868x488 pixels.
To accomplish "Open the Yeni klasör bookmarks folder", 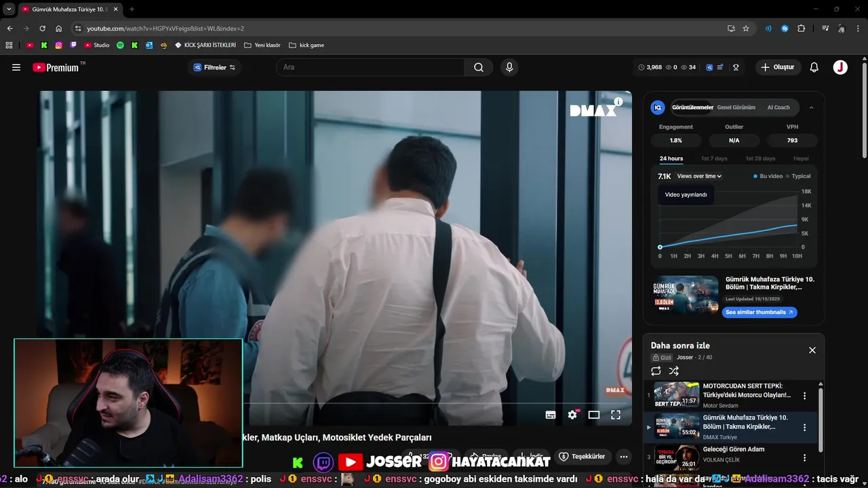I will (x=262, y=45).
